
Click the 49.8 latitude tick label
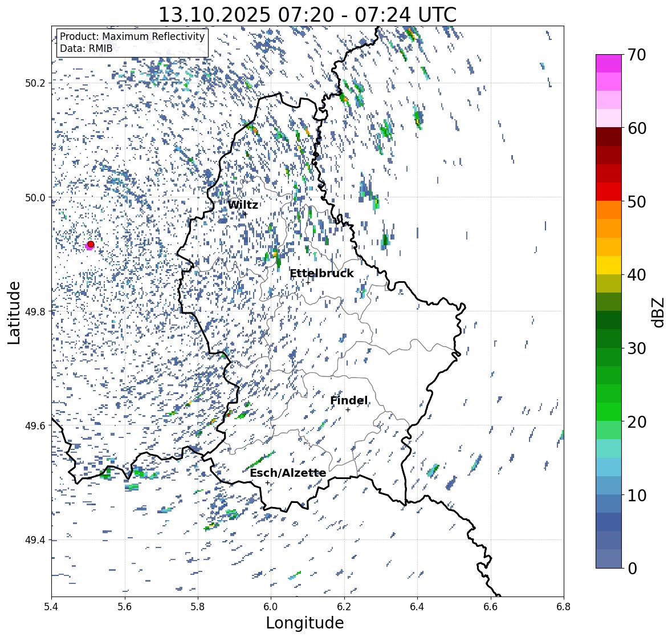coord(35,311)
